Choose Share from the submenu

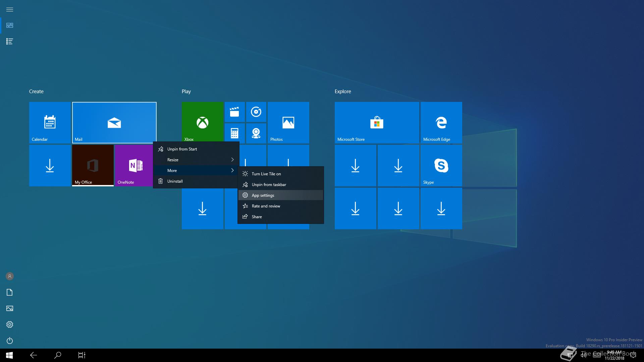coord(281,217)
